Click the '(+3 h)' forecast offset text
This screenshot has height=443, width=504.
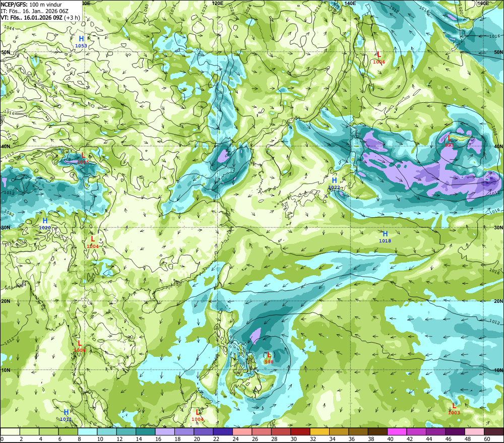click(72, 18)
